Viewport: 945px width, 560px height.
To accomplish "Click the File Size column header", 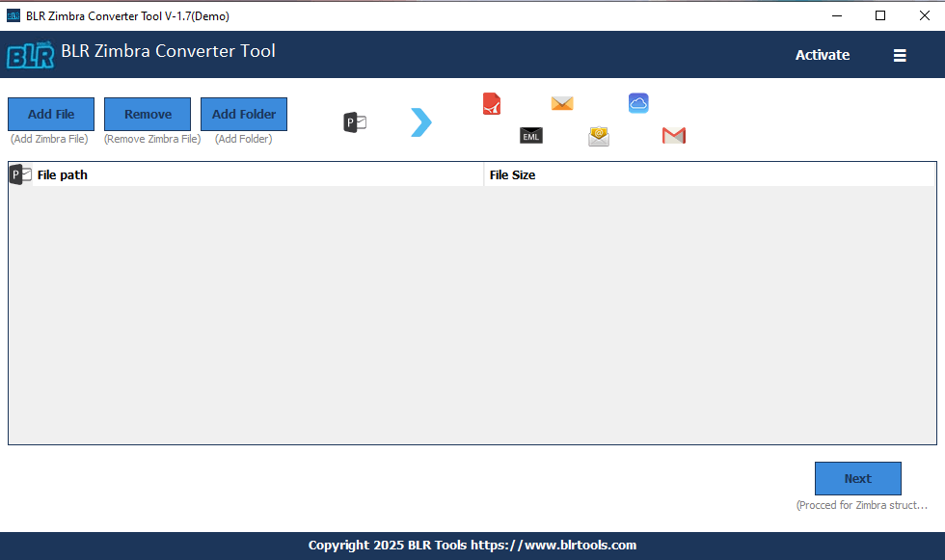I will 511,174.
